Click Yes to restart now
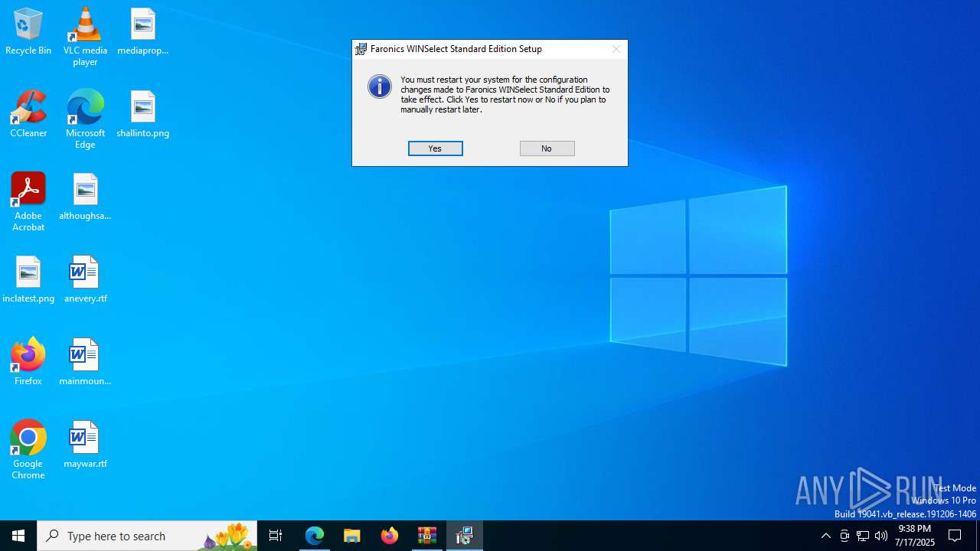The image size is (980, 551). tap(435, 148)
